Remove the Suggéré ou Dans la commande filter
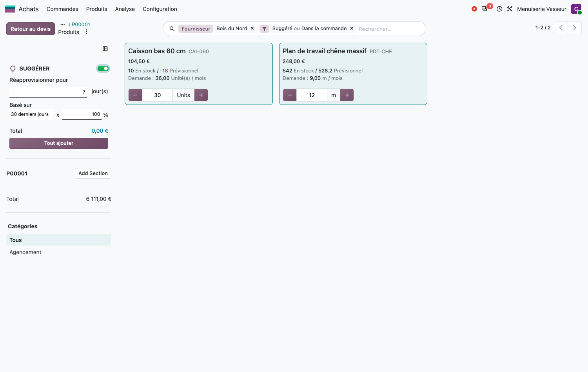Screen dimensions: 588x372 coord(352,29)
